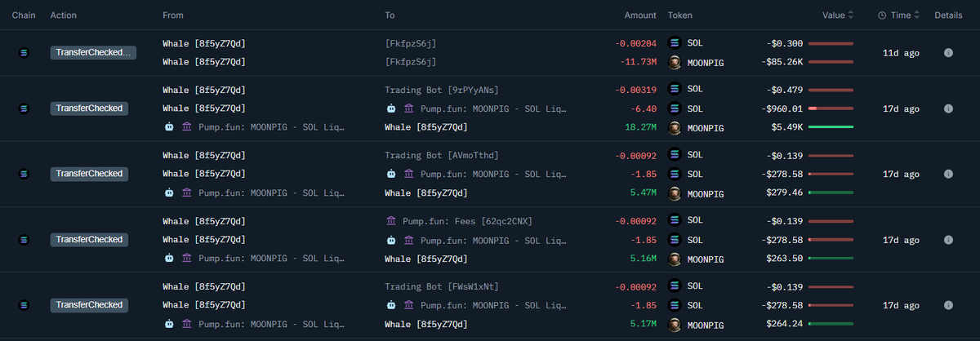The height and width of the screenshot is (341, 980).
Task: Click the Time column header
Action: [901, 15]
